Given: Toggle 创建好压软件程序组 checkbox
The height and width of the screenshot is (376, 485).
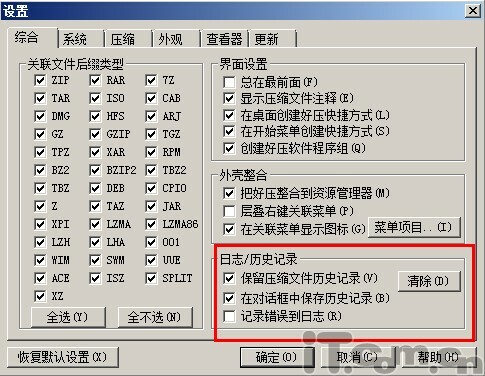Looking at the screenshot, I should point(229,148).
